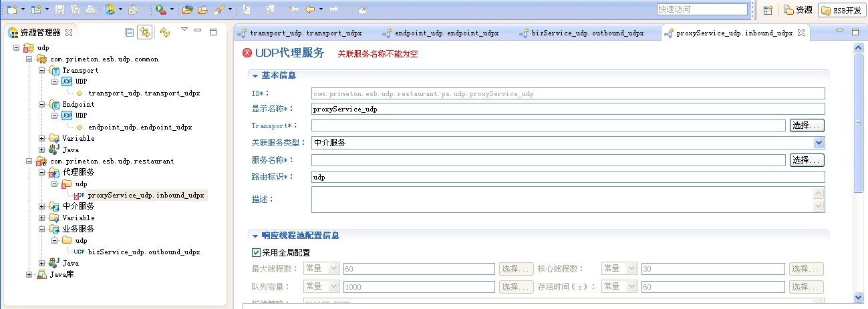Click the red error icon beside UDP代理服务

(x=247, y=53)
